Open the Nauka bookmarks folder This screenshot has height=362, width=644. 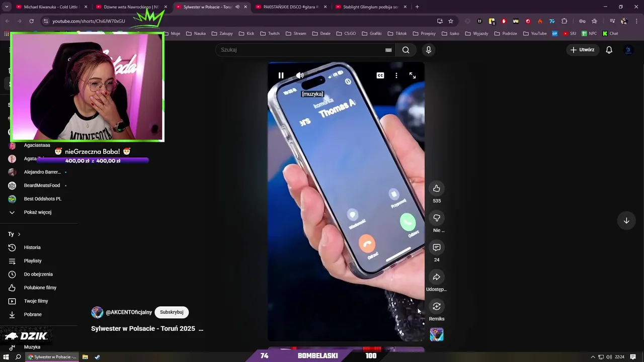pyautogui.click(x=196, y=34)
